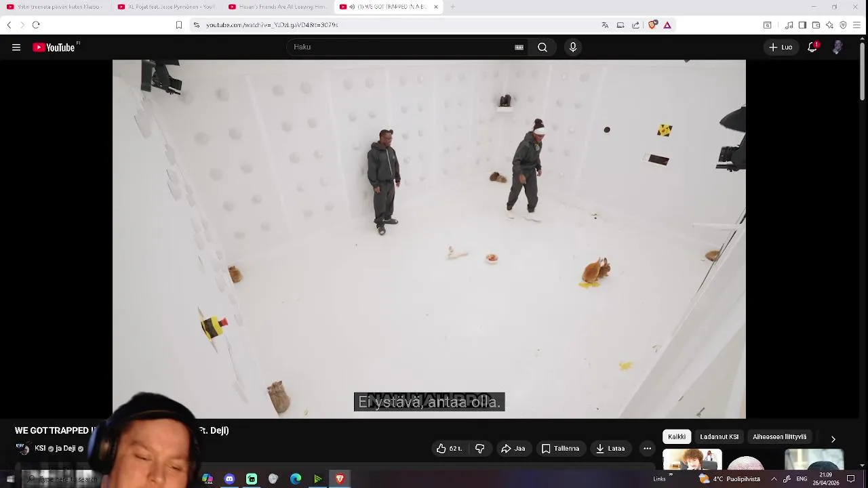Screen dimensions: 868x488
Task: Open the account avatar menu
Action: 837,47
